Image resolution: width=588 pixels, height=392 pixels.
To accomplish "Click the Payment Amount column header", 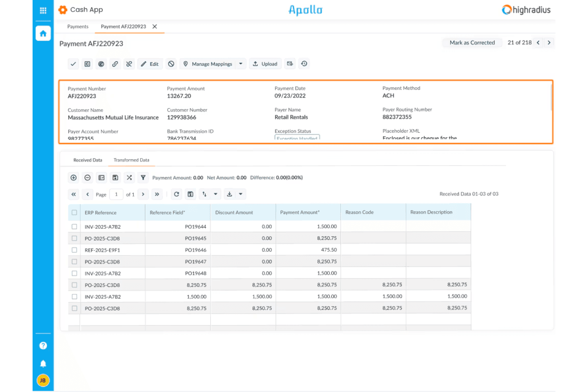I will coord(308,212).
